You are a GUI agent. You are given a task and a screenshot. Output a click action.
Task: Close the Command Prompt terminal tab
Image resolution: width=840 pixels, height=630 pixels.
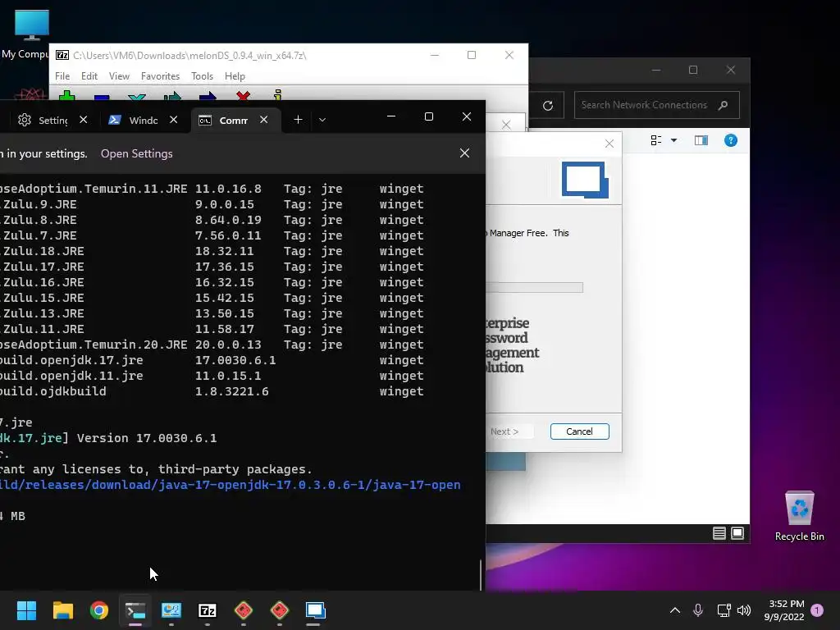click(263, 120)
